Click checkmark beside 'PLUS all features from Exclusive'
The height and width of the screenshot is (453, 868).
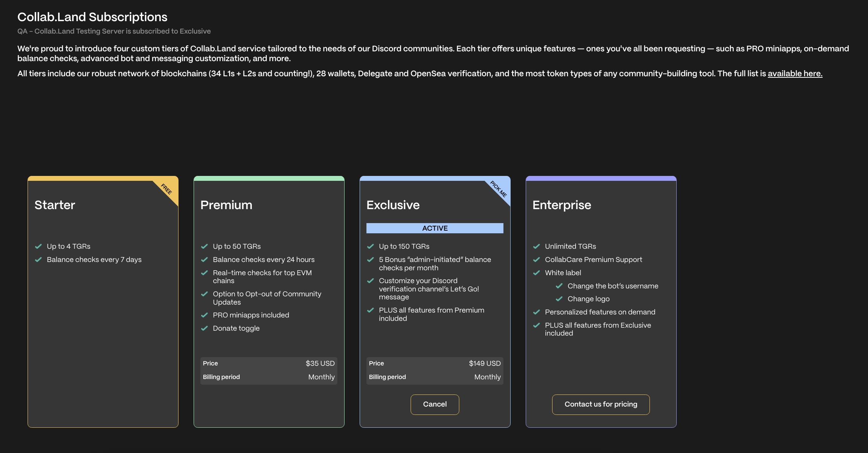pyautogui.click(x=536, y=325)
